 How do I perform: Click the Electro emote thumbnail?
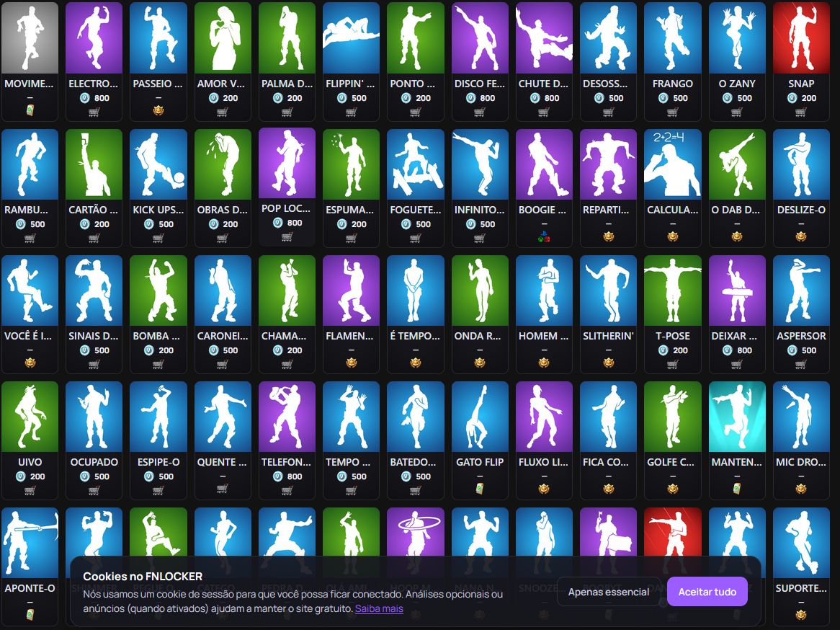(94, 37)
